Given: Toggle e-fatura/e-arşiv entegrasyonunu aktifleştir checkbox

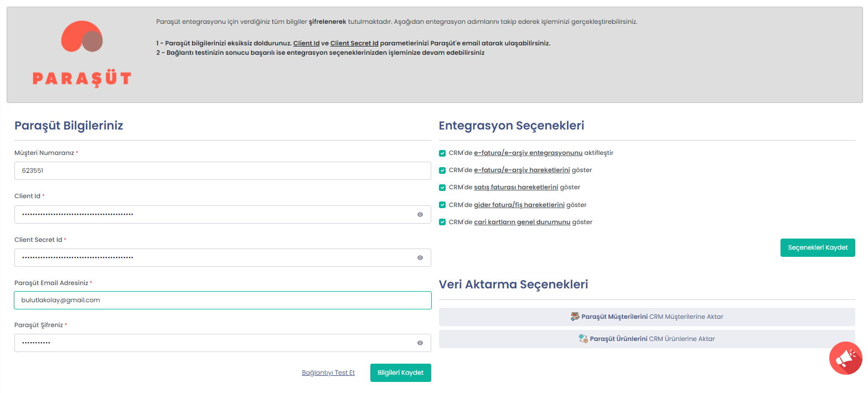Looking at the screenshot, I should click(x=442, y=153).
